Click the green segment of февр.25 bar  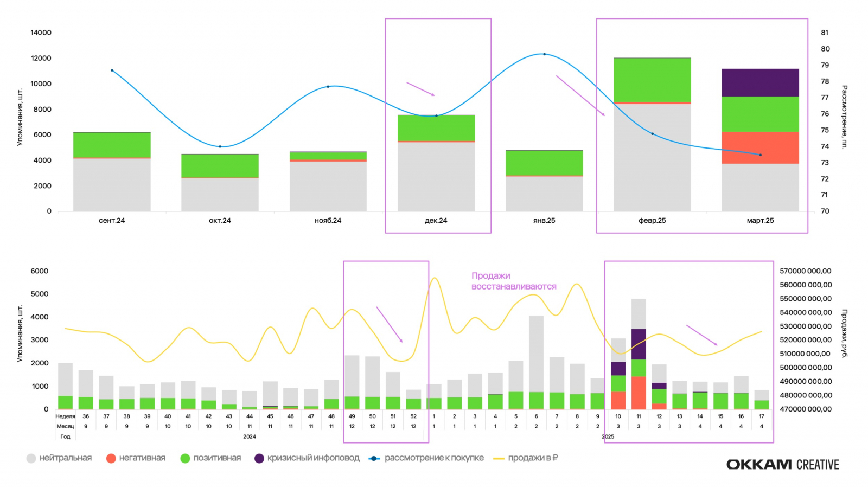pyautogui.click(x=652, y=80)
